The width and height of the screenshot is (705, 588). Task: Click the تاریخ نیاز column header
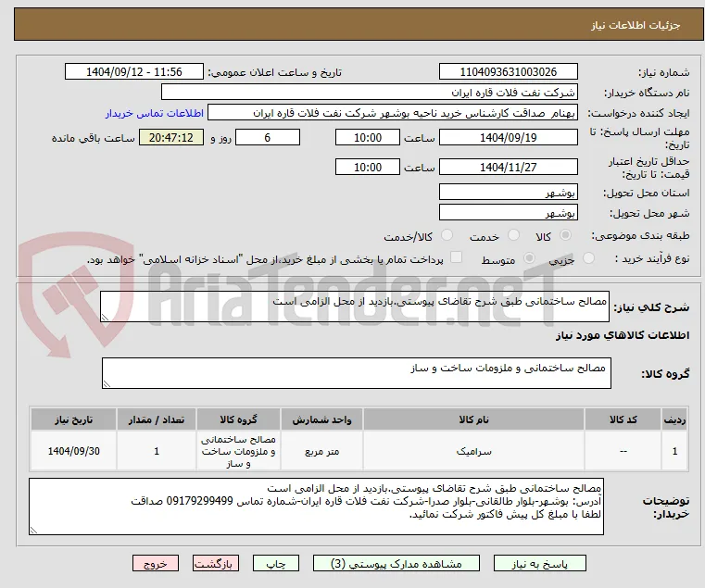pyautogui.click(x=74, y=419)
